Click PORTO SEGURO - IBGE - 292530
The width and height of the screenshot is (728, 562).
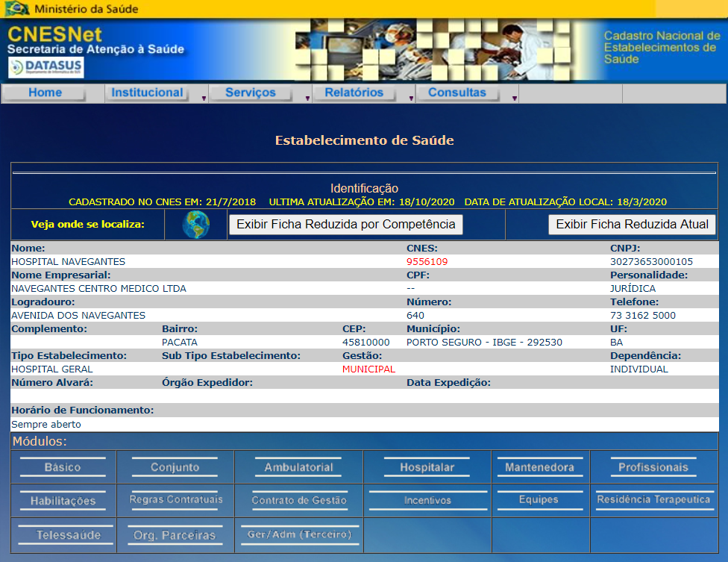[484, 343]
